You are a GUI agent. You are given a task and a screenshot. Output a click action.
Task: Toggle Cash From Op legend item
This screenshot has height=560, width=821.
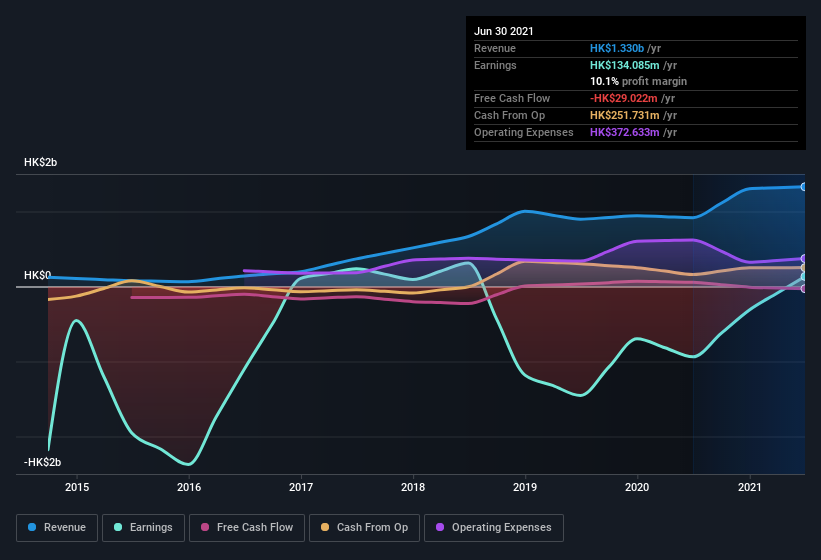point(363,527)
